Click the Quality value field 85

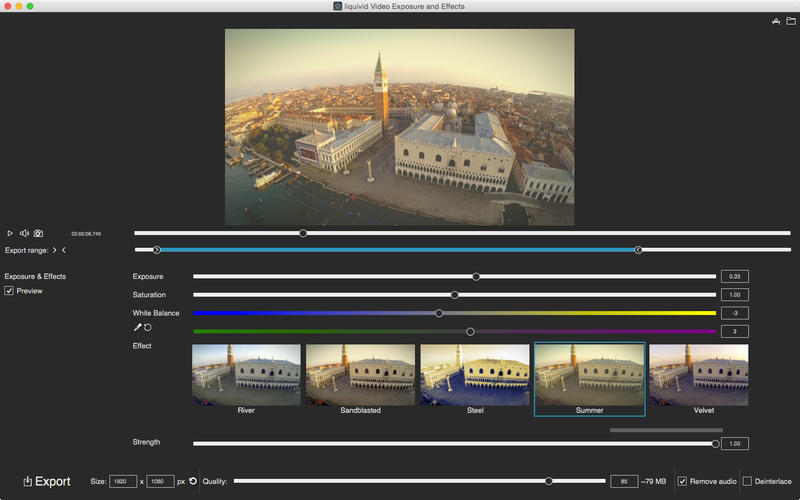pyautogui.click(x=624, y=481)
